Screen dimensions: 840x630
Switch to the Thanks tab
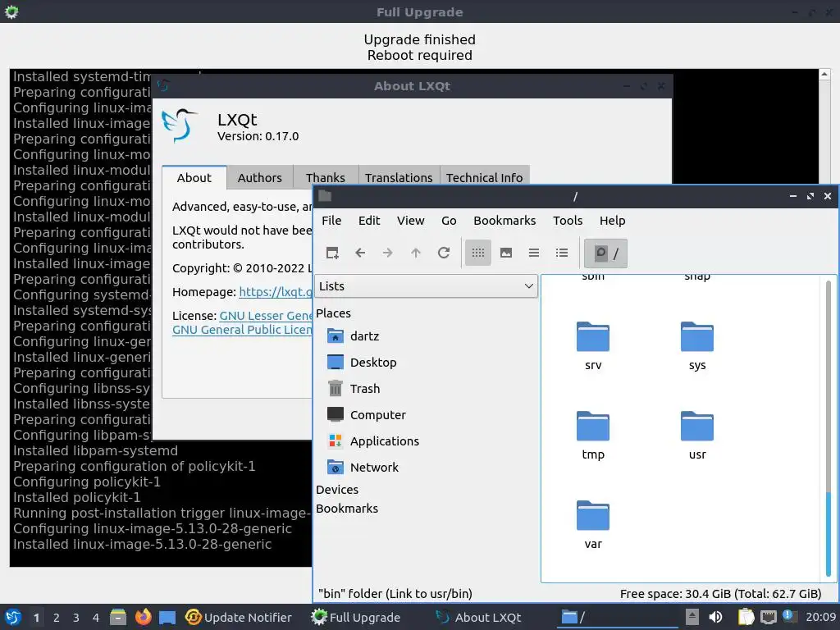(325, 178)
